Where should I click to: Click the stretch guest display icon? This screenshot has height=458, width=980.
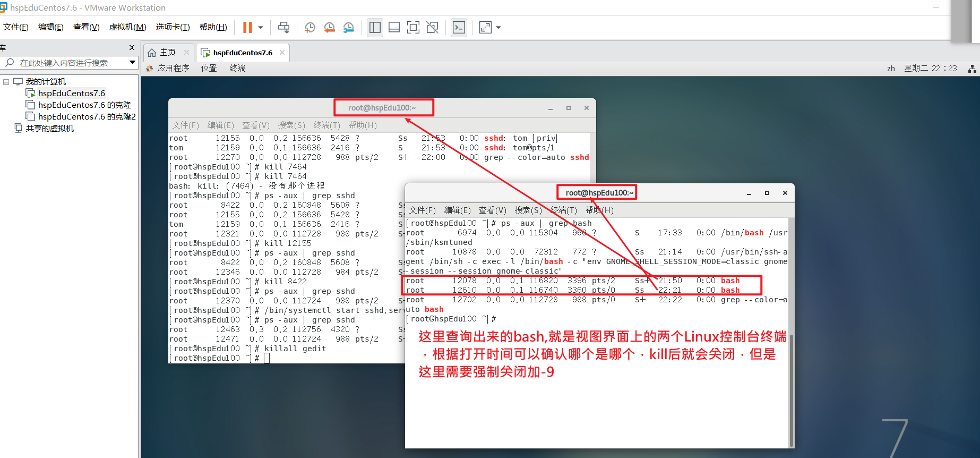pyautogui.click(x=485, y=27)
